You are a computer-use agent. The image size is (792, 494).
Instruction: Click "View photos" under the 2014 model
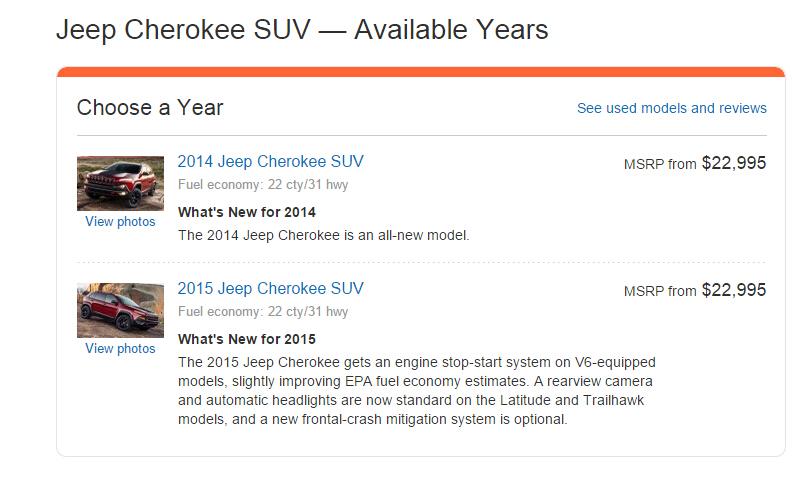tap(120, 222)
